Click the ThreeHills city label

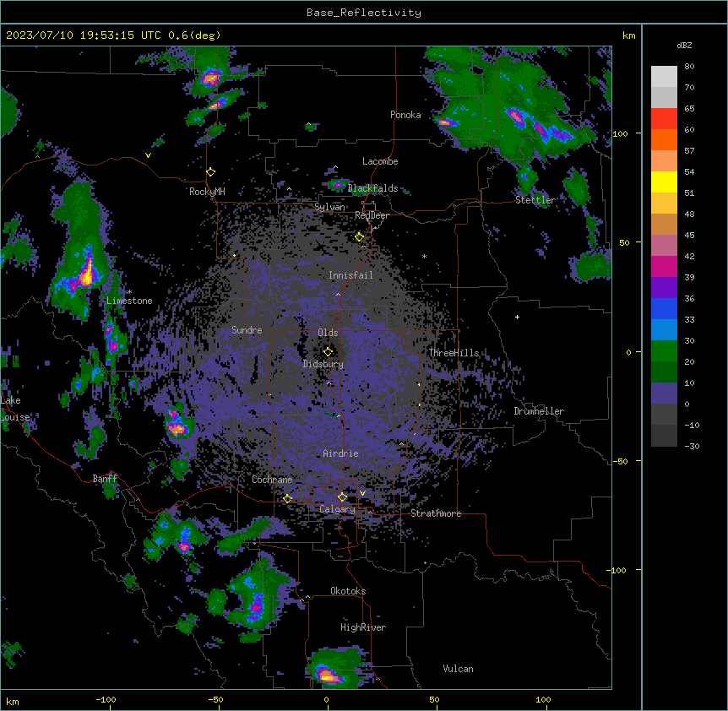click(x=454, y=353)
